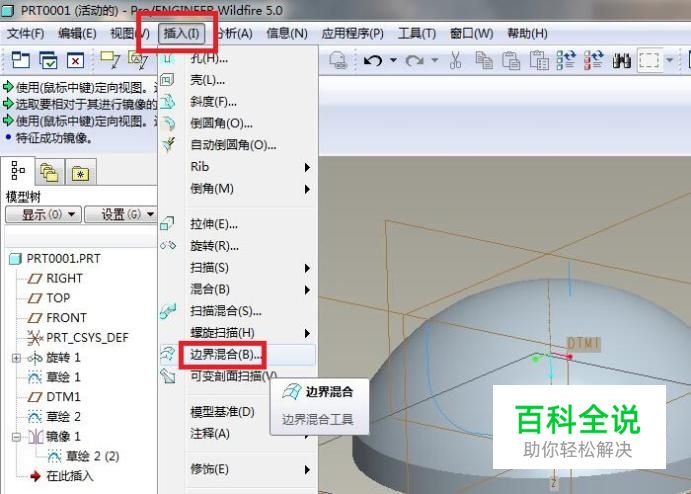This screenshot has width=691, height=494.
Task: Choose 旋转(R)... menu entry
Action: 214,246
